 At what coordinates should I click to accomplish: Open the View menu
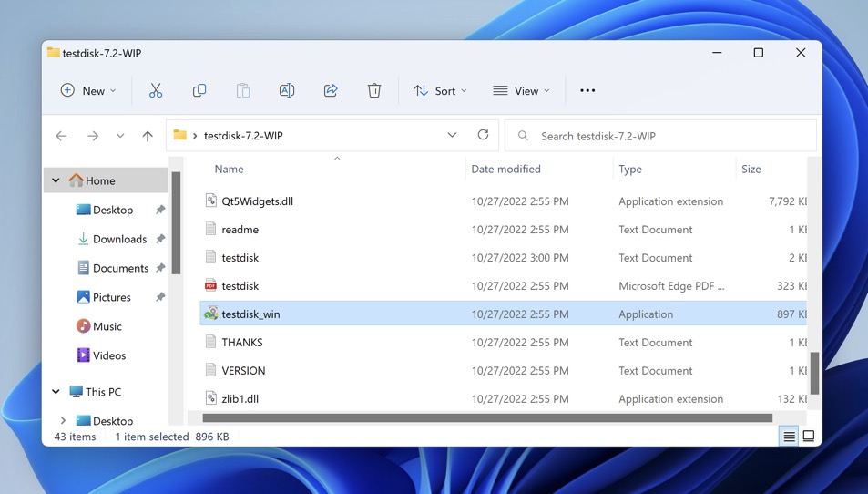pyautogui.click(x=522, y=90)
